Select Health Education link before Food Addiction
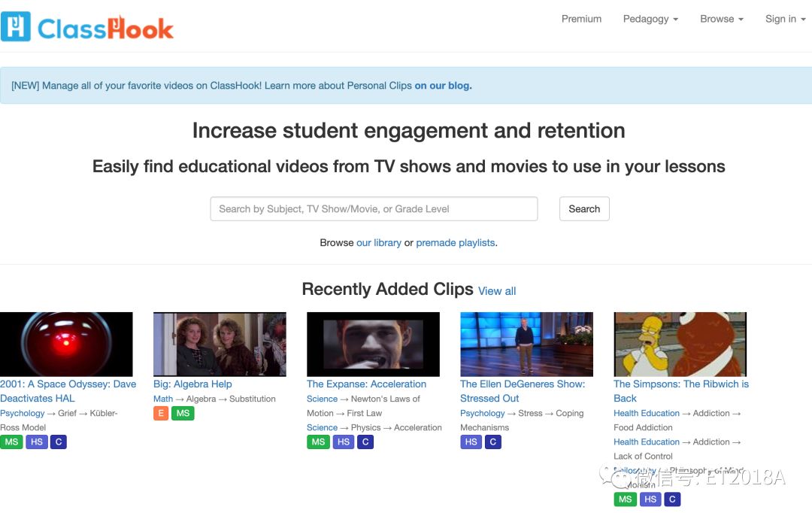Viewport: 812px width, 513px height. point(647,413)
